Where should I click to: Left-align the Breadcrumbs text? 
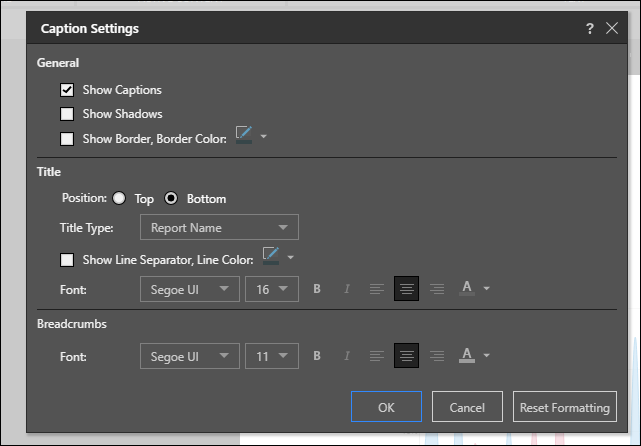(x=377, y=355)
